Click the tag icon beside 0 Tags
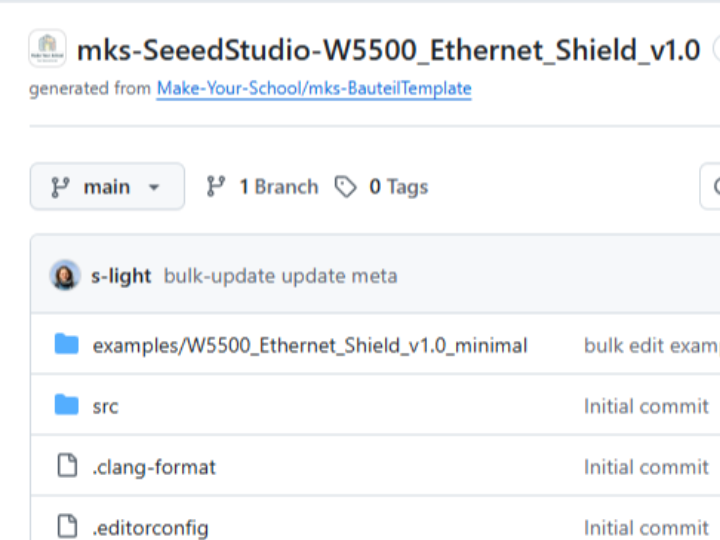This screenshot has width=720, height=540. [346, 187]
